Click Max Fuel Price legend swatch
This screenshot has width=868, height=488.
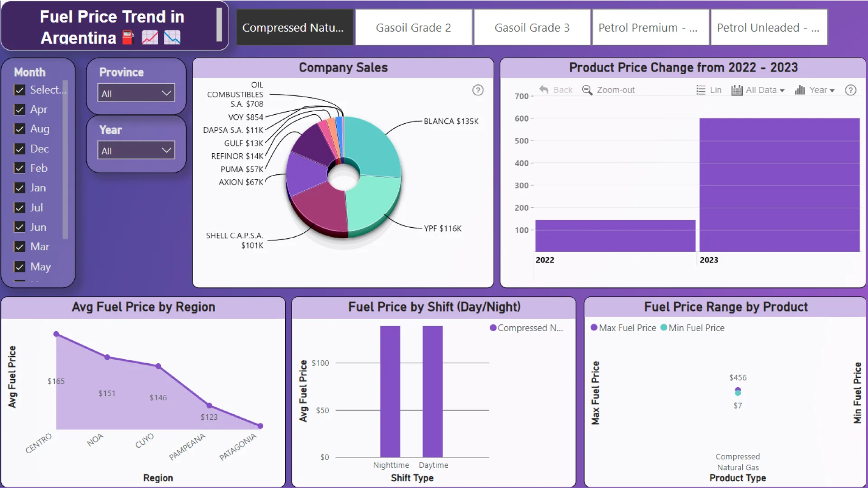[x=594, y=328]
